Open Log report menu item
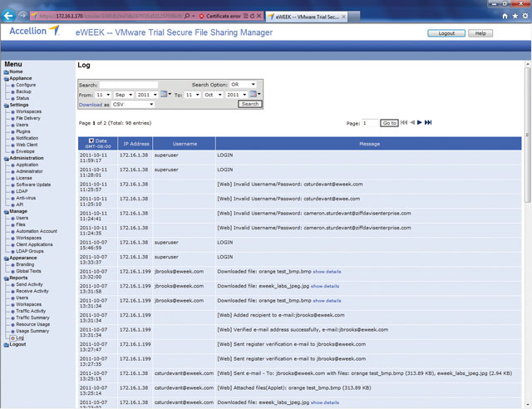The image size is (532, 409). (20, 338)
